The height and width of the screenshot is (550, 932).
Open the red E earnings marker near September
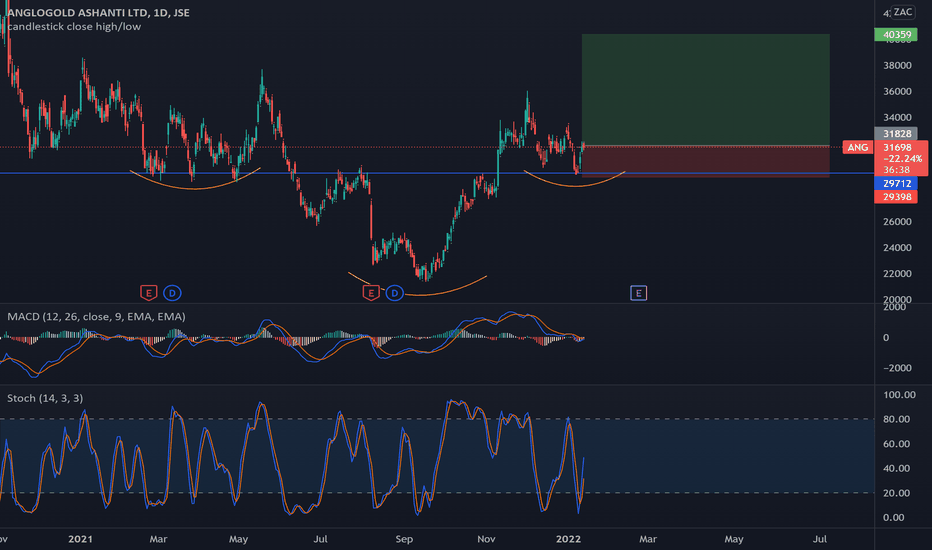coord(371,293)
